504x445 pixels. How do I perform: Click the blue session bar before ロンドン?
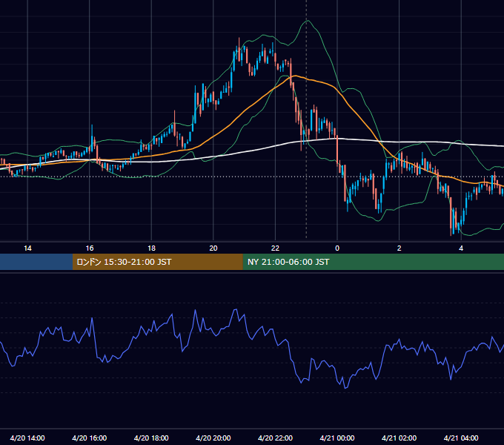[x=36, y=262]
